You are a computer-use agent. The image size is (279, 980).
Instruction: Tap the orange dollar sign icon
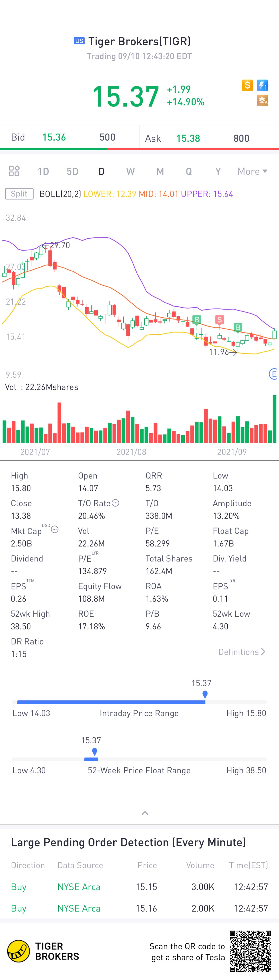248,85
